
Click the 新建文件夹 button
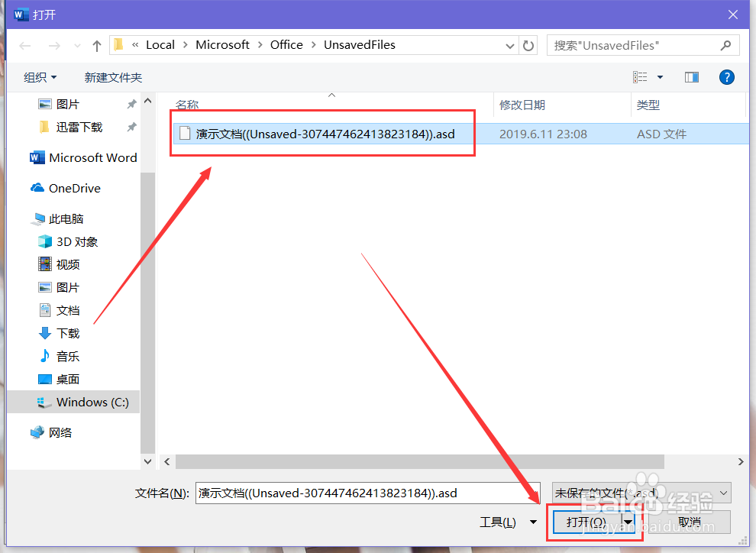click(113, 77)
